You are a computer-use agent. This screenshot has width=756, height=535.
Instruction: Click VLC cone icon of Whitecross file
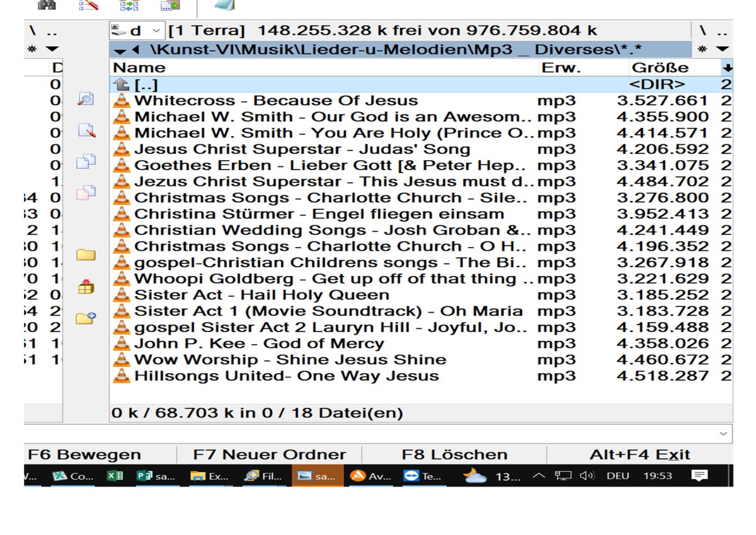[121, 100]
